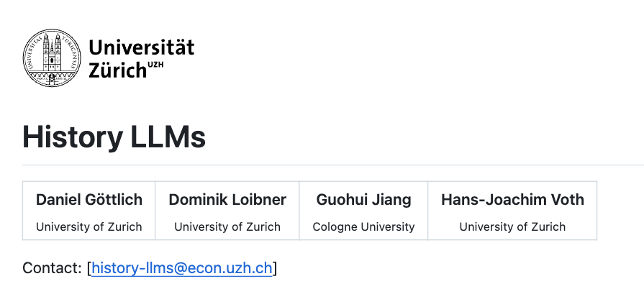644x294 pixels.
Task: Click the Cologne University affiliation text
Action: pyautogui.click(x=363, y=226)
